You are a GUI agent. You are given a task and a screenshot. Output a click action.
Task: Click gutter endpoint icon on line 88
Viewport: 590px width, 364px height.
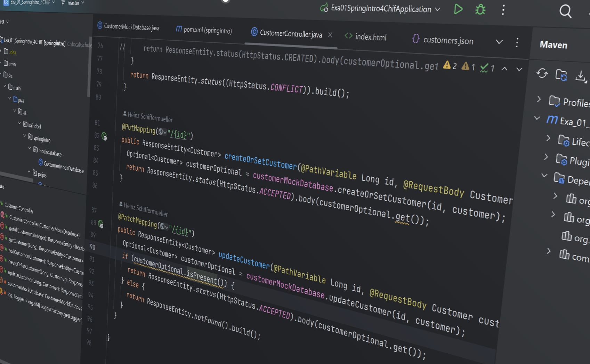pos(101,224)
